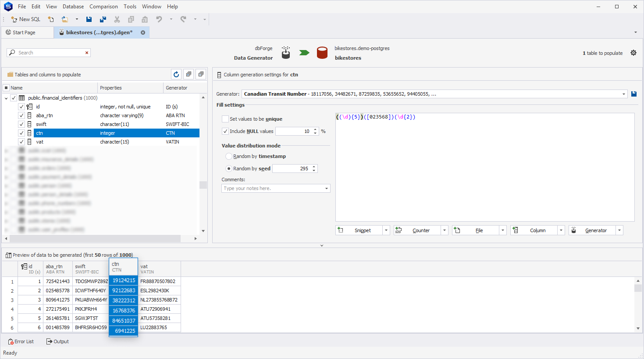The width and height of the screenshot is (644, 359).
Task: Expand the open file dropdown arrow
Action: coord(77,19)
